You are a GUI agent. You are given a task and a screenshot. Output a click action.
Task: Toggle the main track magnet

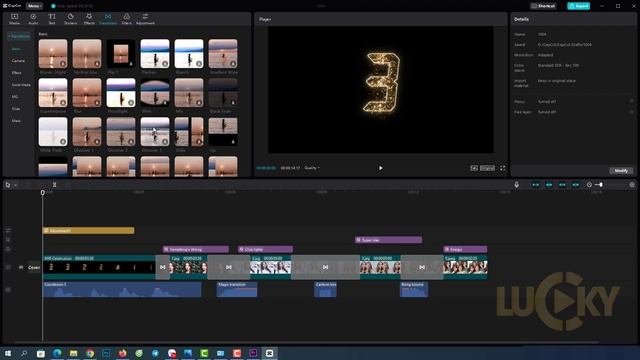point(536,185)
